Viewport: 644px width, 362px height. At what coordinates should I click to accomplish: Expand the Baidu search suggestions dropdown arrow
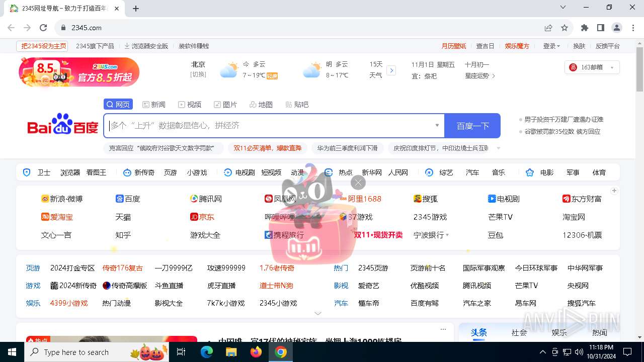437,125
